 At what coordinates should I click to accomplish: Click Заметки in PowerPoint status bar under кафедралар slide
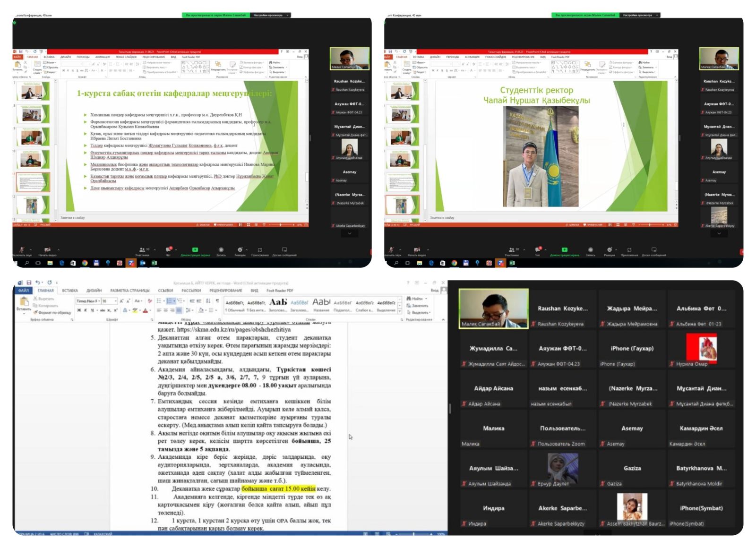pyautogui.click(x=203, y=225)
